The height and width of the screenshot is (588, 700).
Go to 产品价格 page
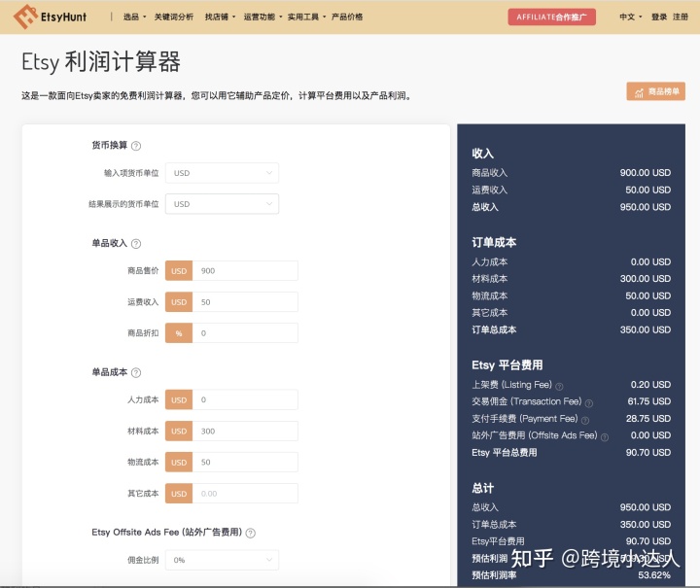tap(347, 17)
